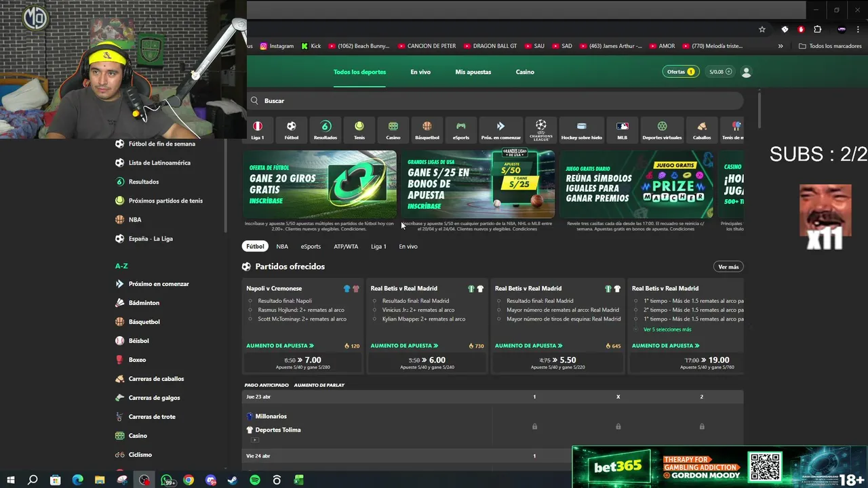Open the Chrome three-dot menu
This screenshot has height=488, width=868.
858,29
